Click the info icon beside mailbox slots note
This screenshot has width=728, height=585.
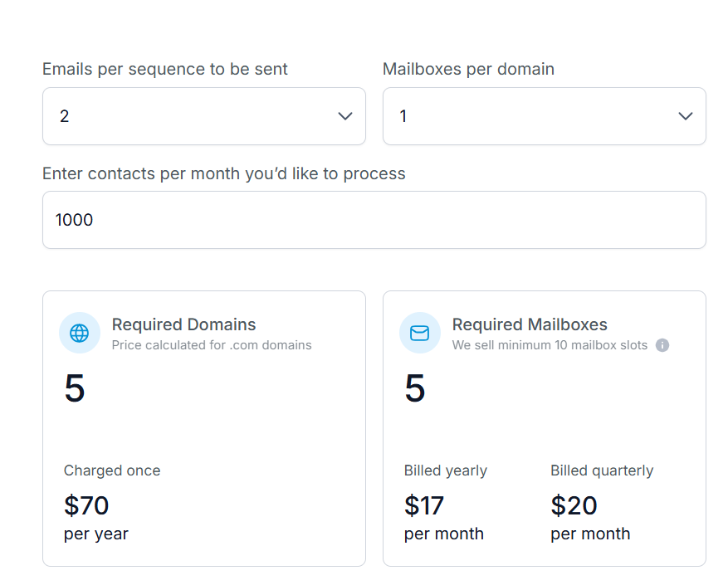tap(662, 345)
